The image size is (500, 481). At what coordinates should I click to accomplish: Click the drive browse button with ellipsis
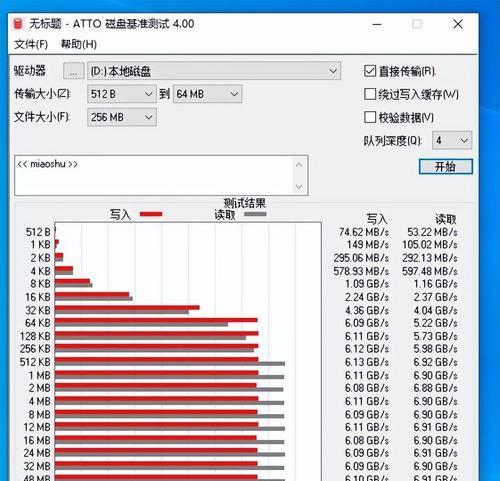coord(74,71)
